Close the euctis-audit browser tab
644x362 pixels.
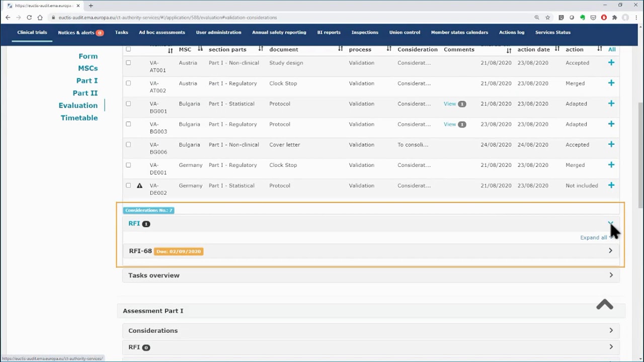78,6
